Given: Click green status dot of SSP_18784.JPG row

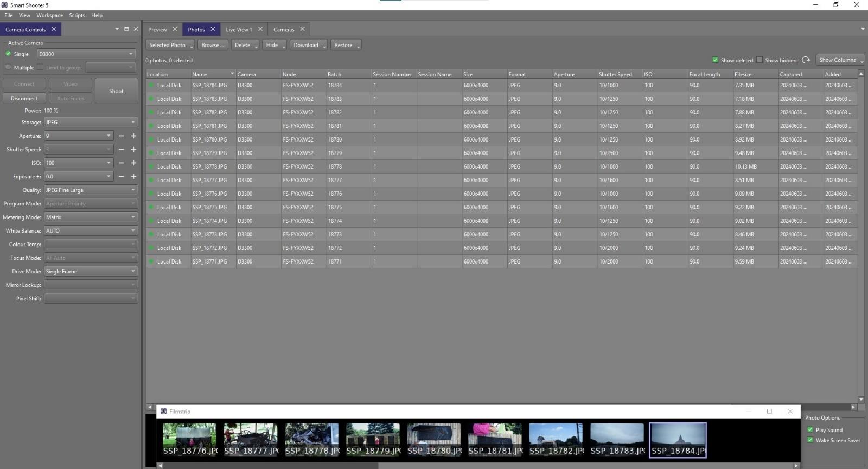Looking at the screenshot, I should pyautogui.click(x=151, y=85).
